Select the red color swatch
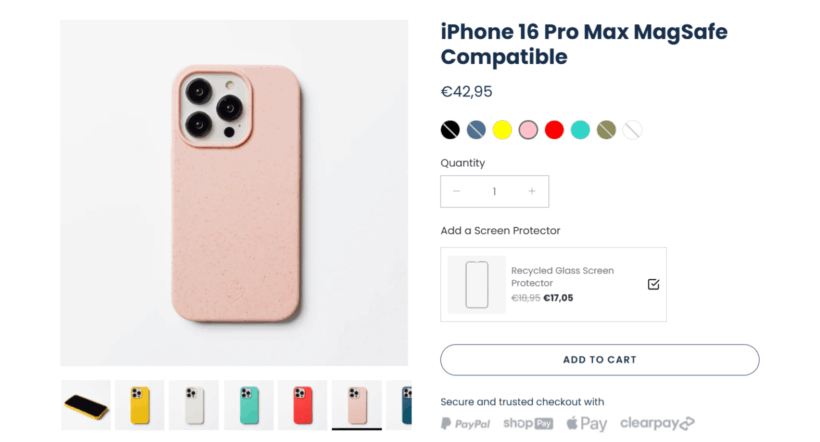 [554, 130]
